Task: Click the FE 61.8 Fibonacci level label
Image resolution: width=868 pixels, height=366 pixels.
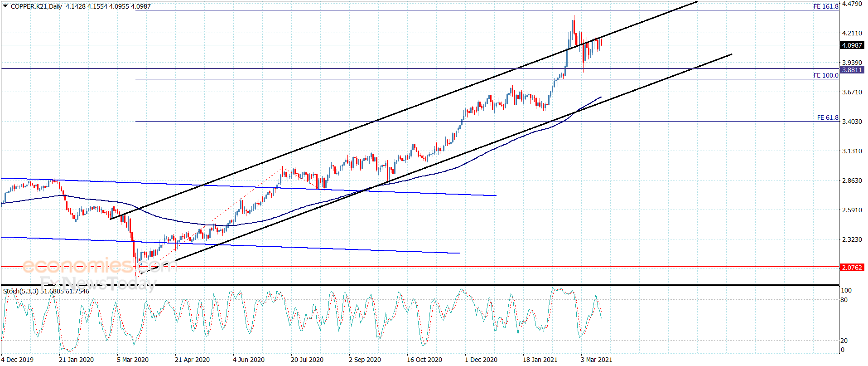Action: pos(828,117)
